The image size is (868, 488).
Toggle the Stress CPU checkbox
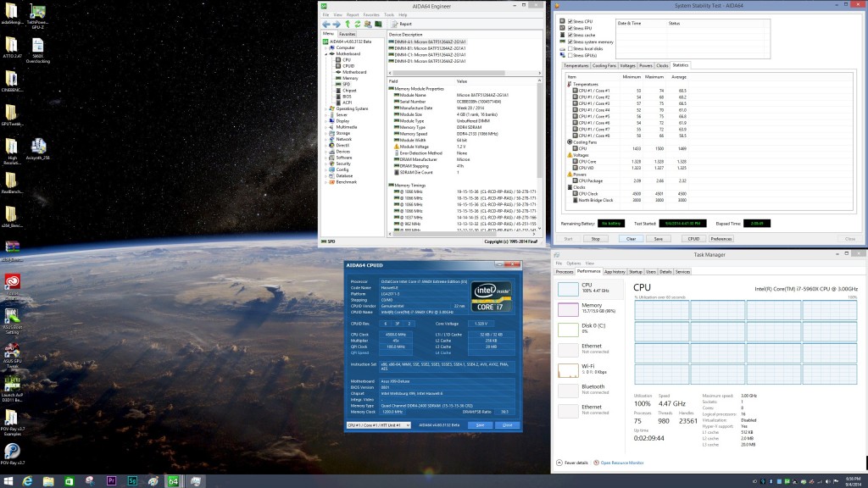pyautogui.click(x=570, y=21)
